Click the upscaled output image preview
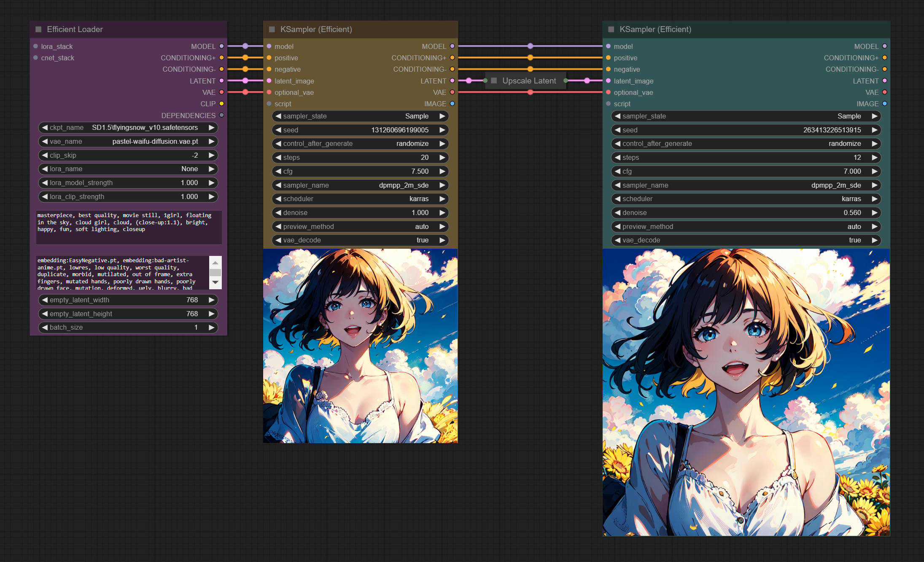This screenshot has width=924, height=562. 746,392
